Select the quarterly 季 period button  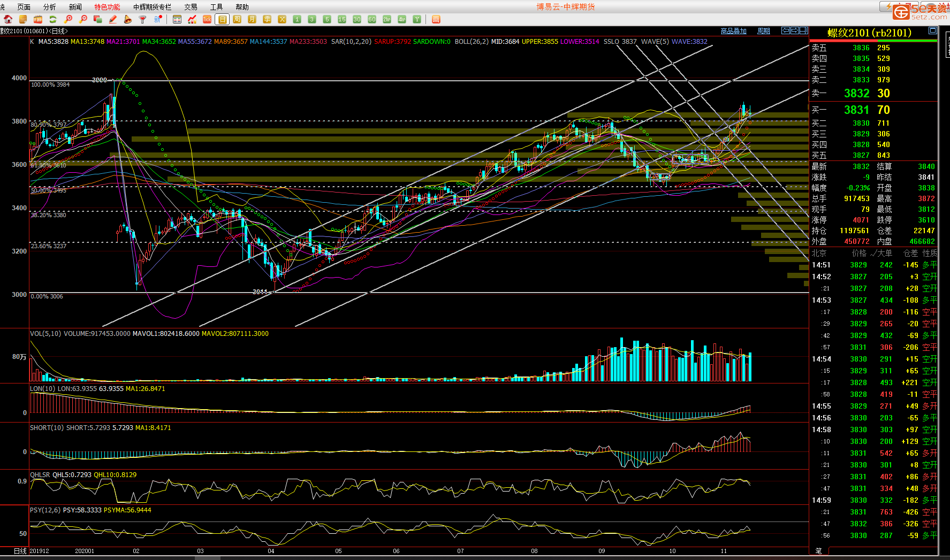click(267, 19)
